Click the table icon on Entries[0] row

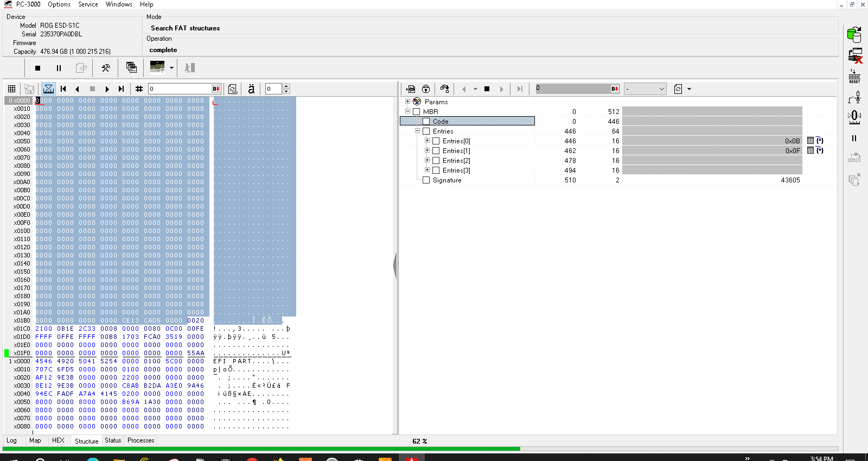click(x=810, y=141)
